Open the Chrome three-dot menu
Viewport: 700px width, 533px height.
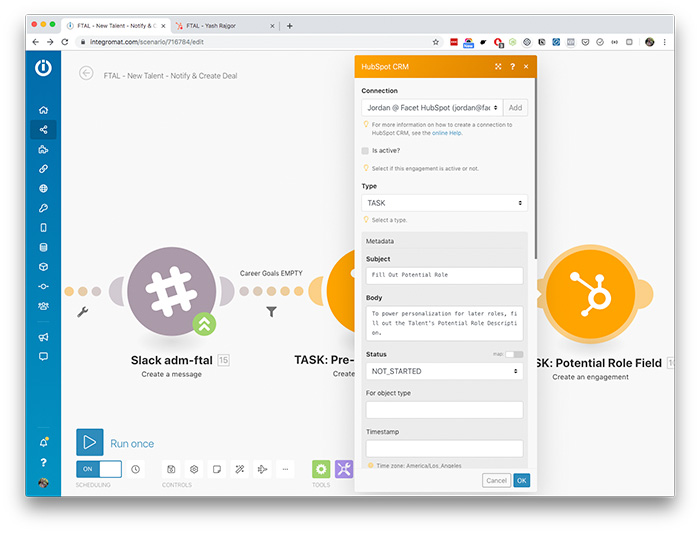click(x=665, y=42)
